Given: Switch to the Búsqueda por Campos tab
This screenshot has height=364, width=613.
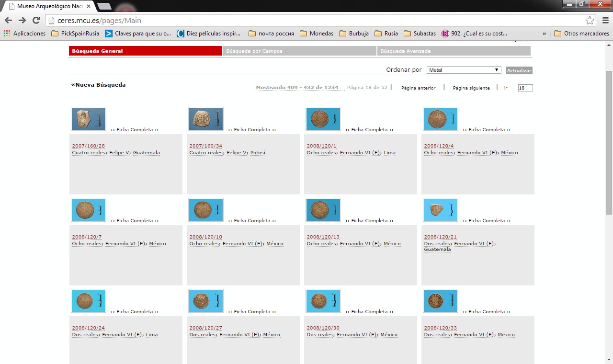Looking at the screenshot, I should [299, 51].
